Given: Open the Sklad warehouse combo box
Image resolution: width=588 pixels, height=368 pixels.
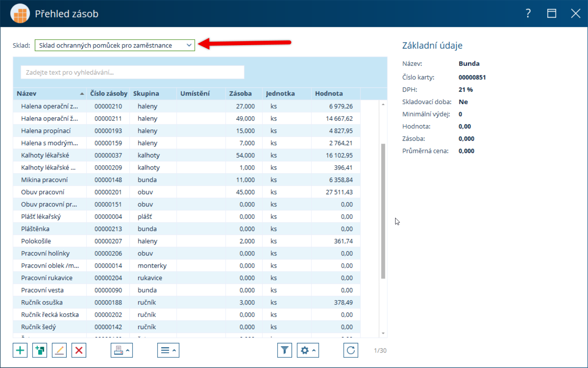Looking at the screenshot, I should click(115, 46).
